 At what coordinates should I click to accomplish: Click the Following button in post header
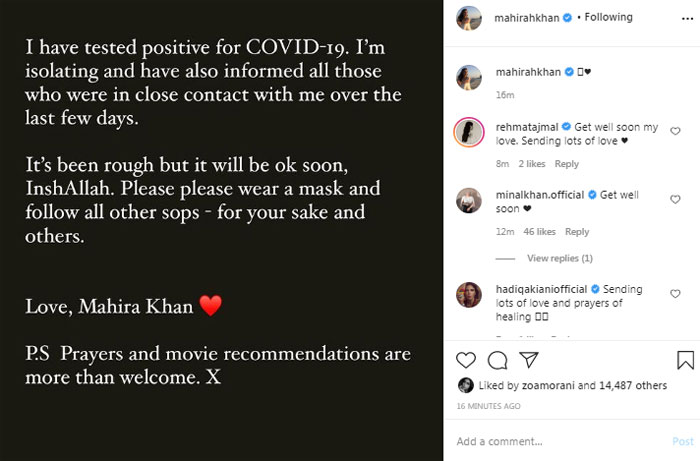click(609, 17)
